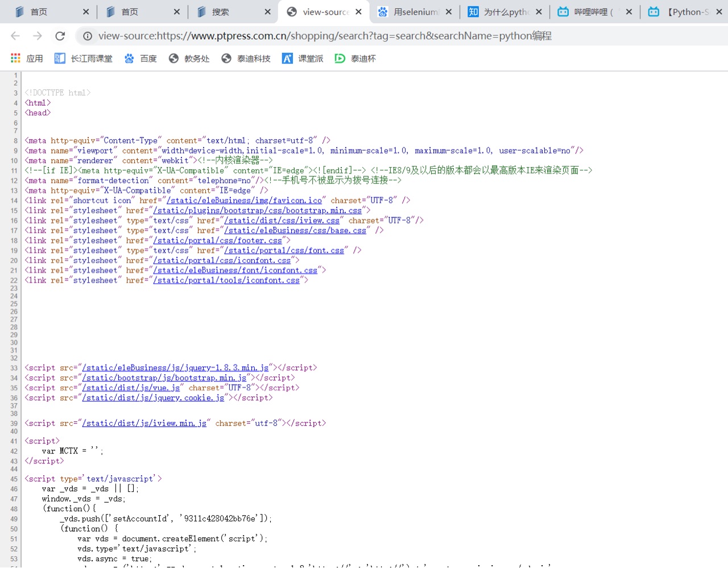Open the iview.css link
The image size is (728, 568).
point(282,221)
